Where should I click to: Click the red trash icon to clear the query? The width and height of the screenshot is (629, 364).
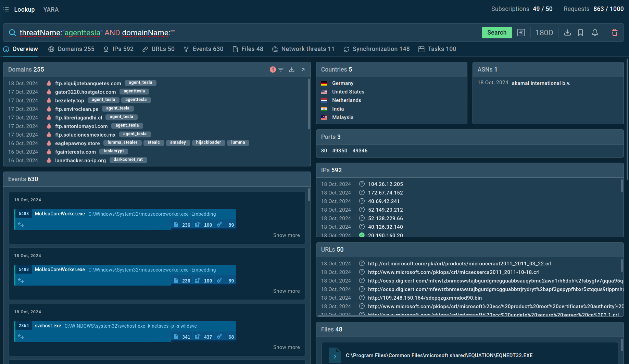click(615, 33)
